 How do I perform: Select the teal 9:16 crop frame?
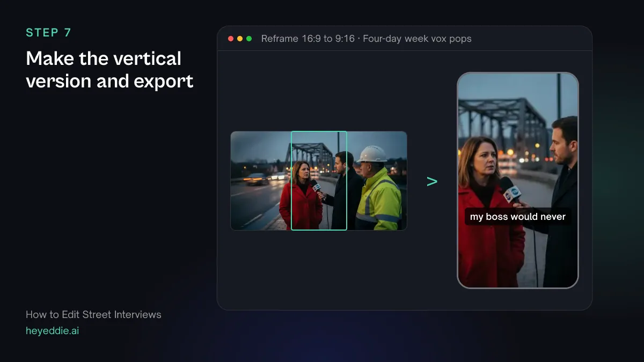coord(319,181)
